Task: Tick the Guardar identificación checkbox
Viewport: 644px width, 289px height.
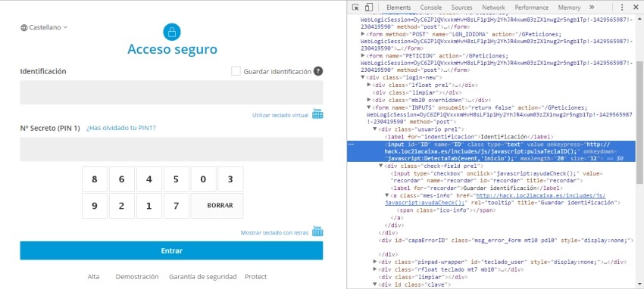Action: [x=236, y=71]
